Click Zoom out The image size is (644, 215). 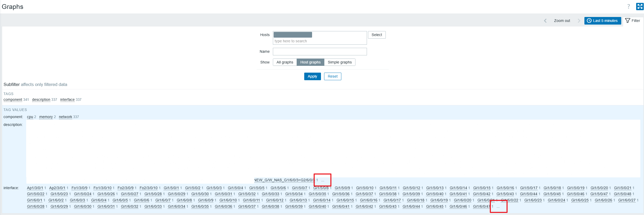pyautogui.click(x=562, y=21)
